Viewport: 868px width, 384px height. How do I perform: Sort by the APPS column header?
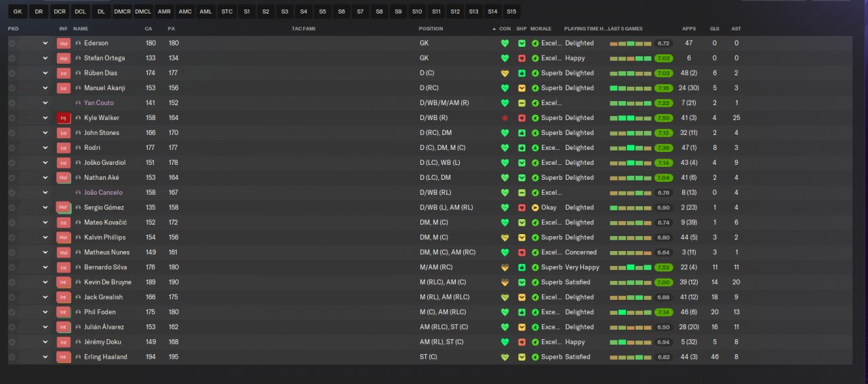point(689,28)
